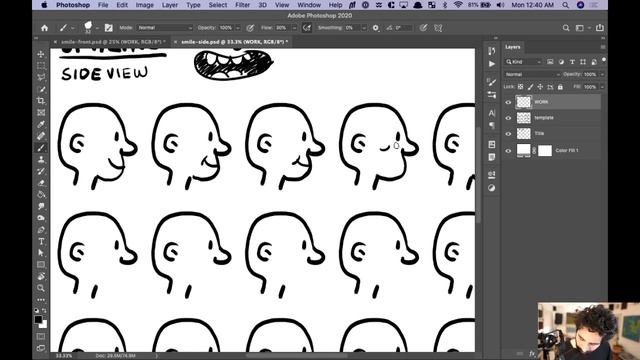Open the File menu

click(x=103, y=5)
